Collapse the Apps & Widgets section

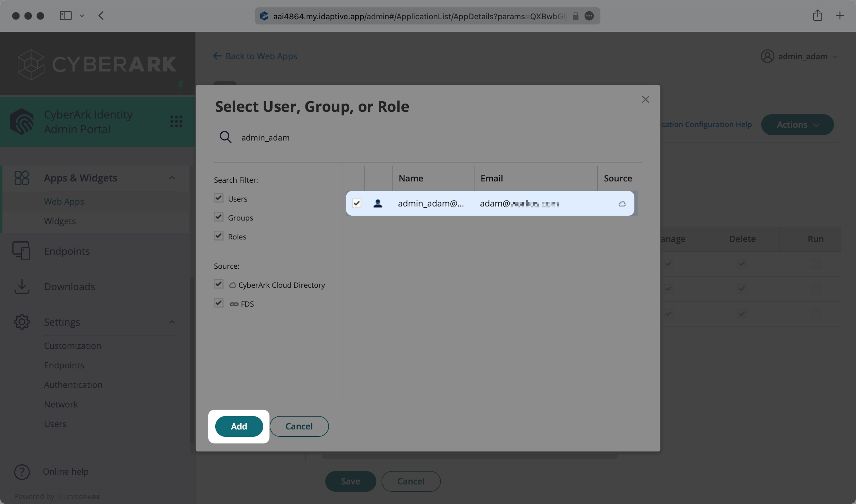[x=172, y=178]
